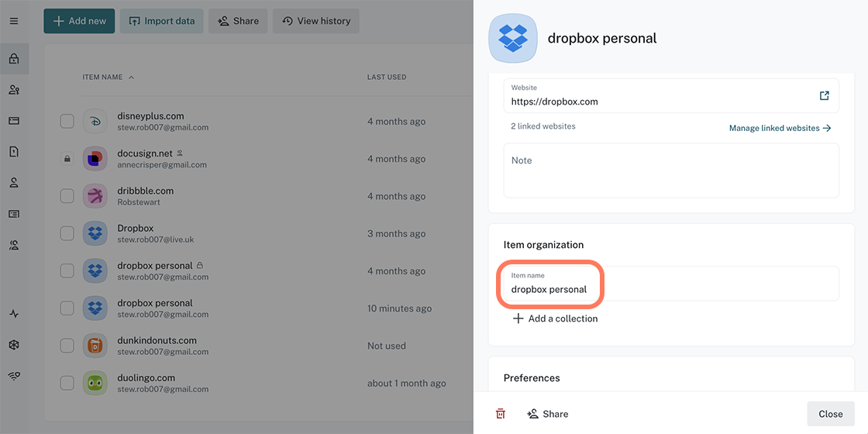
Task: Click the dropbox logo in panel header
Action: point(512,38)
